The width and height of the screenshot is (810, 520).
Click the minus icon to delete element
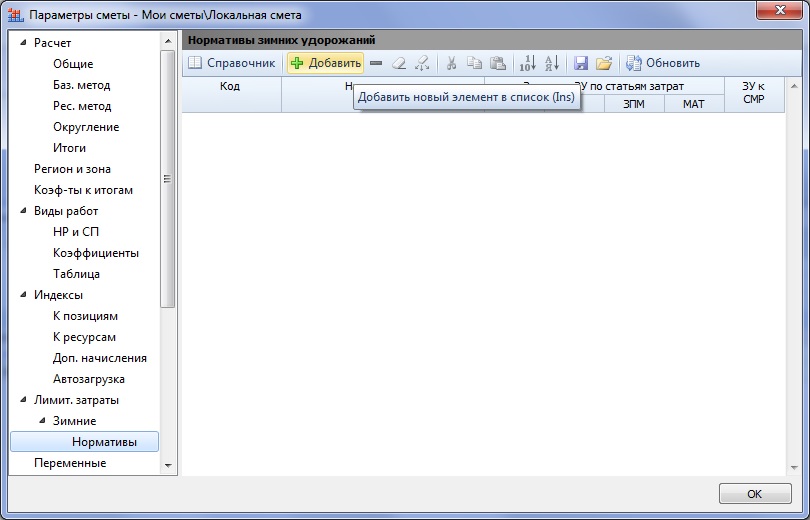376,63
